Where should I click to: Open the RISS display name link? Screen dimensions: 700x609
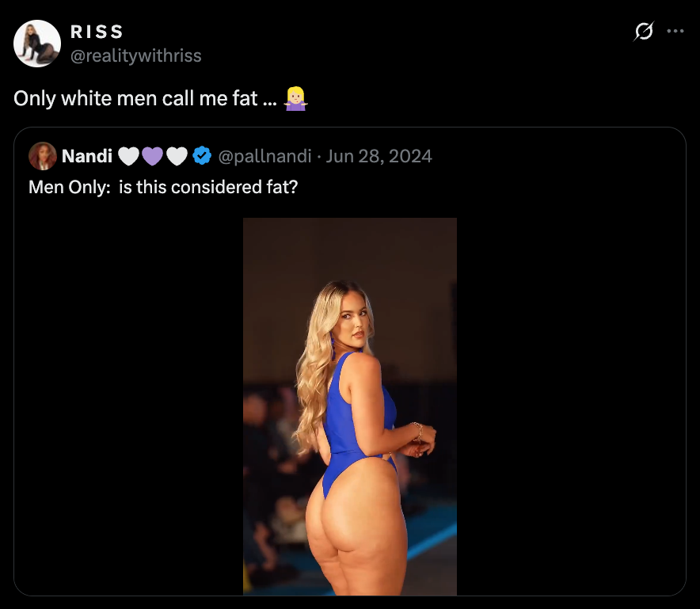click(x=97, y=32)
